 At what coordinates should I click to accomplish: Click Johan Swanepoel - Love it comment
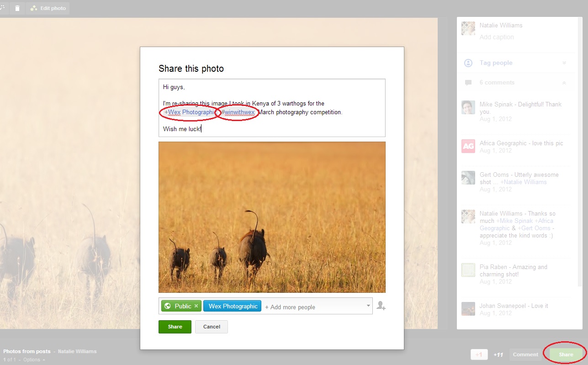point(514,306)
